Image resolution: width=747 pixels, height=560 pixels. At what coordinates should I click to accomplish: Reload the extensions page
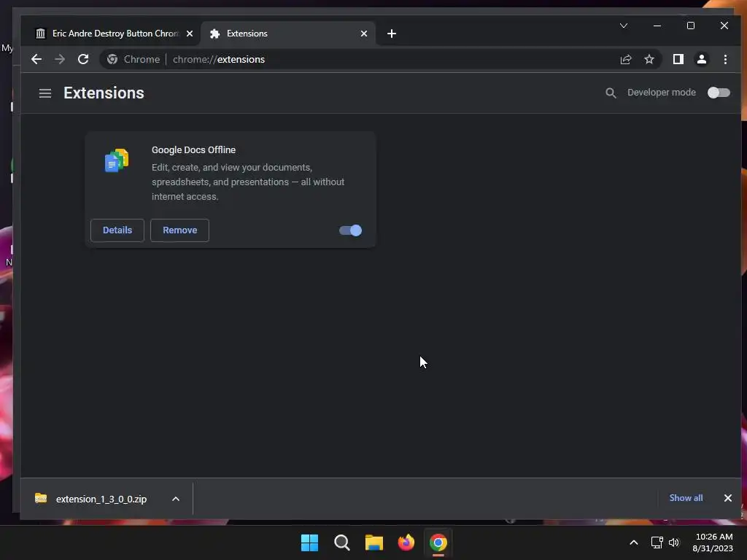coord(83,59)
